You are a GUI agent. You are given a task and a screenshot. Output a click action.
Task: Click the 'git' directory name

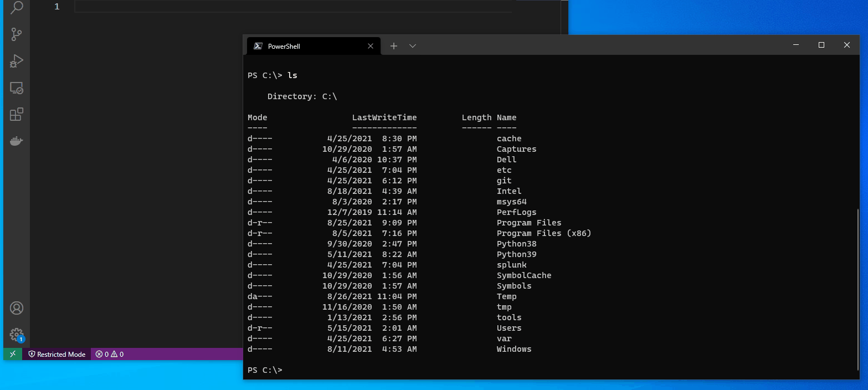(504, 181)
